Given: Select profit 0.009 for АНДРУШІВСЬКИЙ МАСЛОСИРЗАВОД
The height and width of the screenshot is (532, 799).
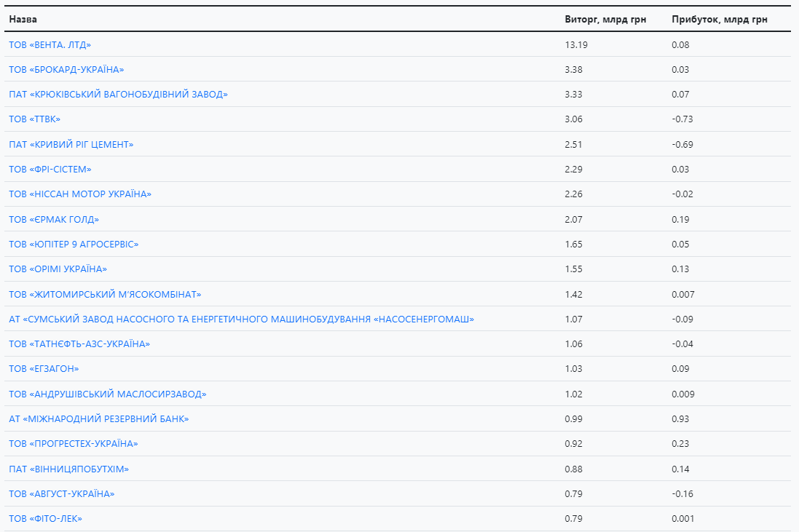Looking at the screenshot, I should coord(682,394).
